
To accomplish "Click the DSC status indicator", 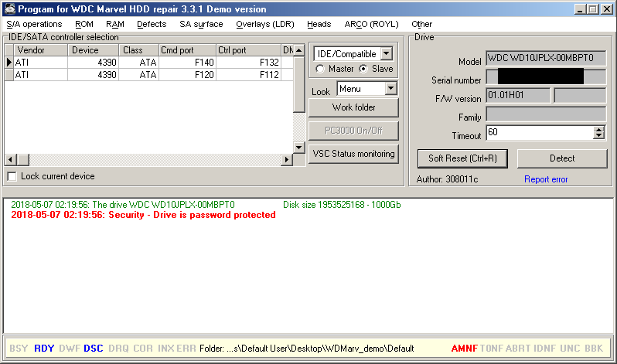I will click(x=94, y=349).
